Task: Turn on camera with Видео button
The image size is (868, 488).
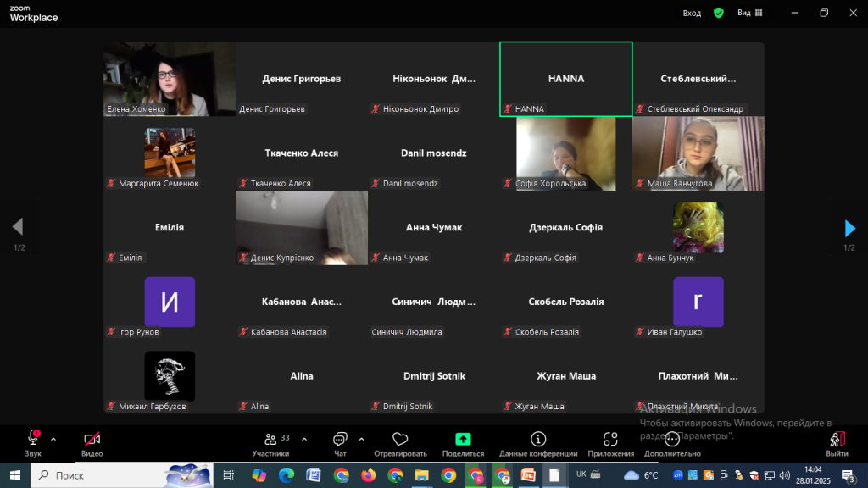Action: pyautogui.click(x=92, y=439)
